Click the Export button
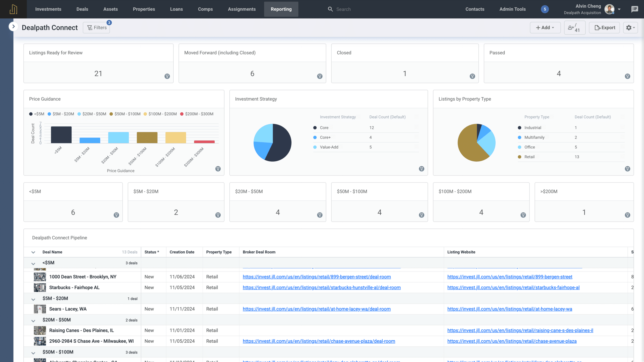644x362 pixels. coord(604,27)
